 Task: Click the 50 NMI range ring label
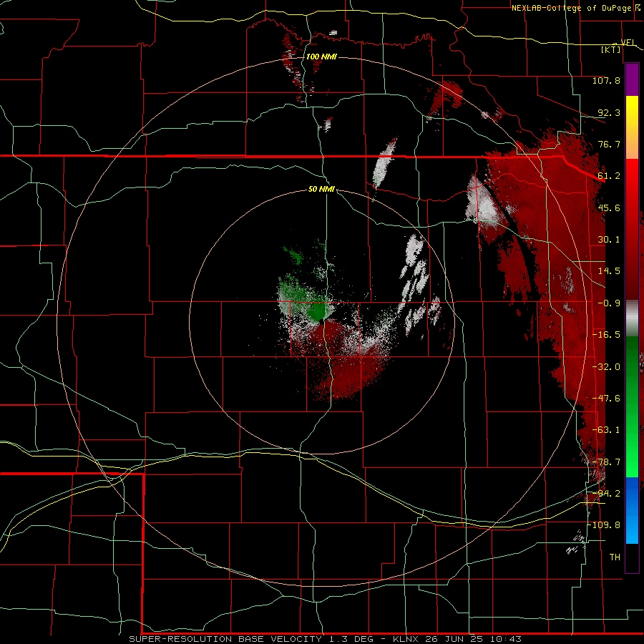pyautogui.click(x=321, y=190)
